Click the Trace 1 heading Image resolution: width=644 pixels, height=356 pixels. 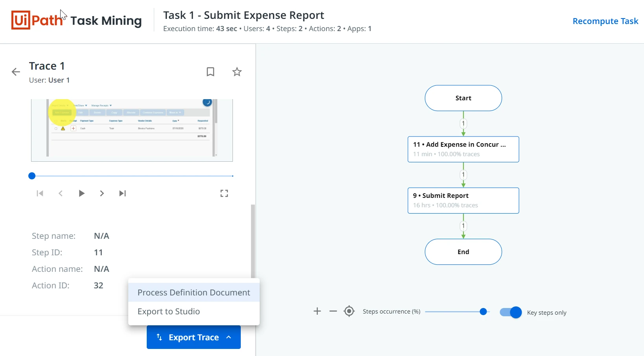47,66
